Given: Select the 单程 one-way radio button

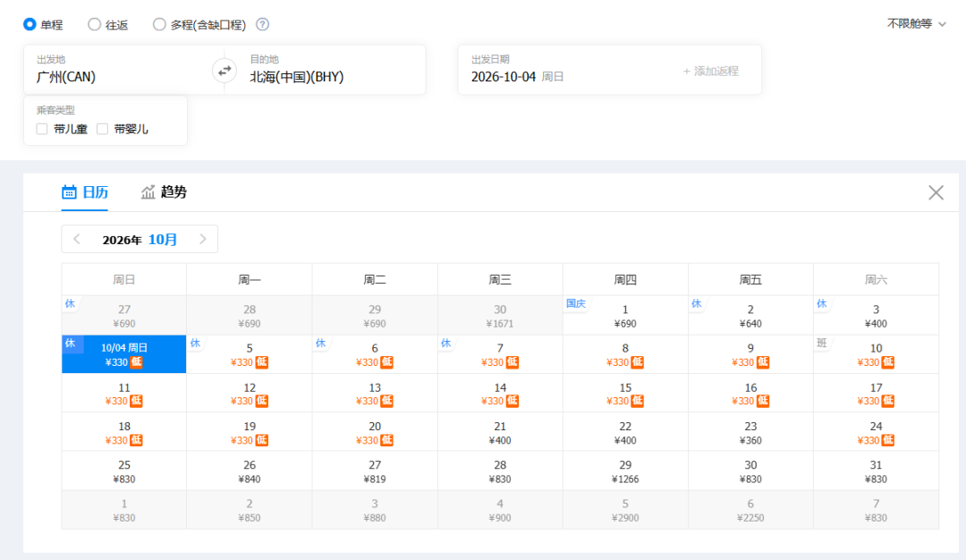Looking at the screenshot, I should coord(30,24).
